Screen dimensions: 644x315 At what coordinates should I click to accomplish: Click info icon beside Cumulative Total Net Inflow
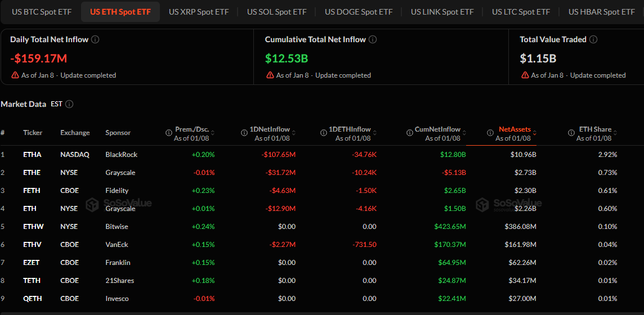[373, 39]
